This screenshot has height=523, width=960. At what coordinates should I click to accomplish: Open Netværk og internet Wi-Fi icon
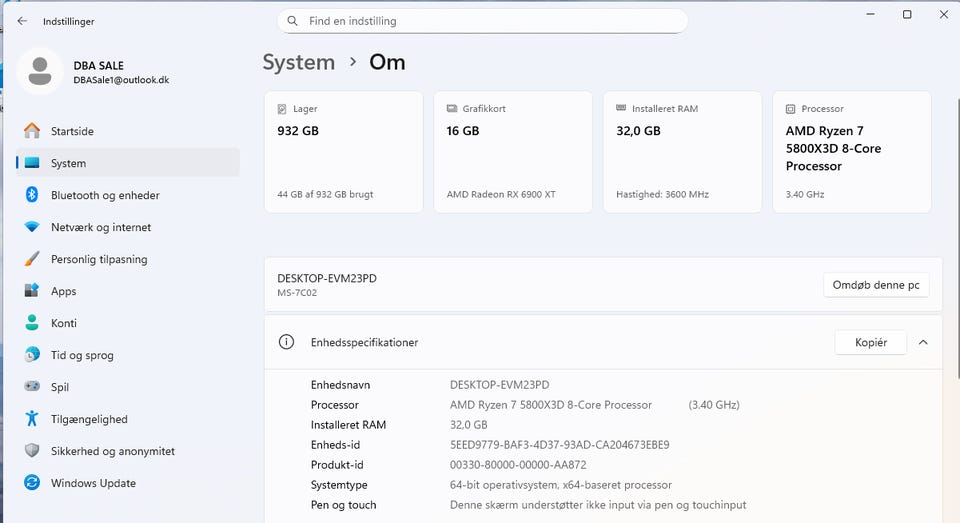tap(32, 227)
